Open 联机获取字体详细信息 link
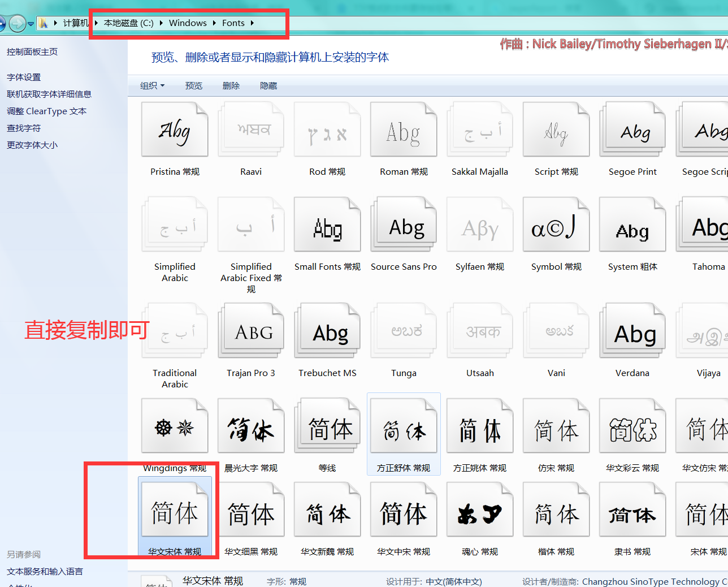This screenshot has height=587, width=728. point(49,94)
